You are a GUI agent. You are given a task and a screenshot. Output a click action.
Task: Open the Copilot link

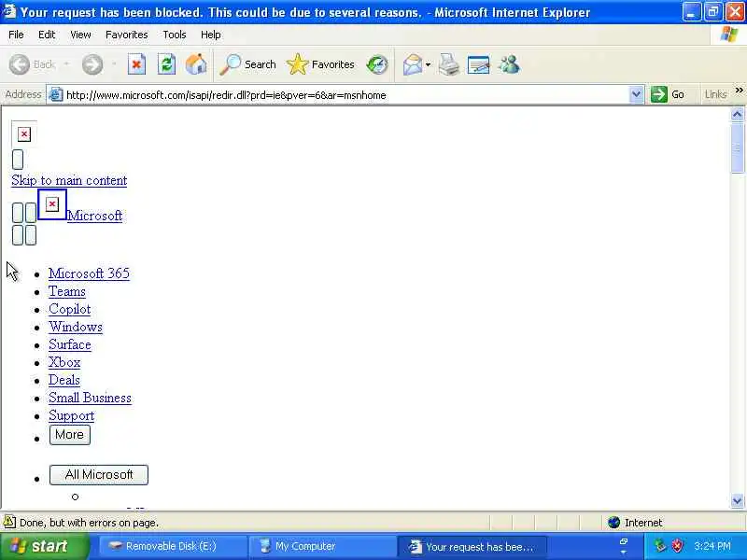pyautogui.click(x=69, y=309)
